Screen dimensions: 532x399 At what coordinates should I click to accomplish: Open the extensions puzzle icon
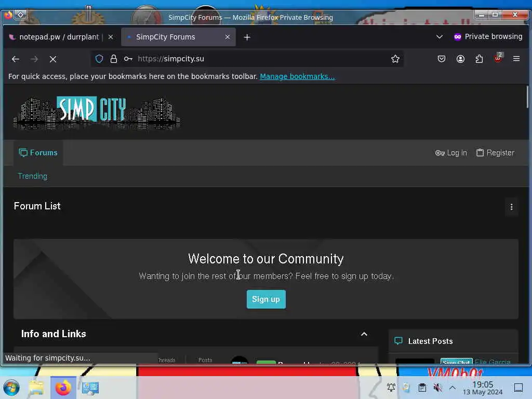tap(479, 59)
